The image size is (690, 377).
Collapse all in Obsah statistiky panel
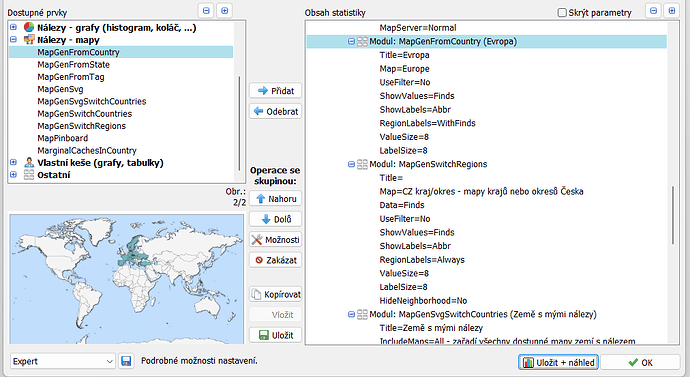pos(653,11)
